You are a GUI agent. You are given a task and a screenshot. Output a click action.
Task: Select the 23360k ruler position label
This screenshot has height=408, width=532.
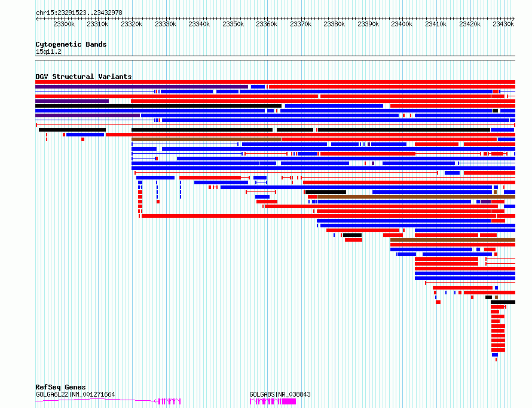tap(267, 24)
